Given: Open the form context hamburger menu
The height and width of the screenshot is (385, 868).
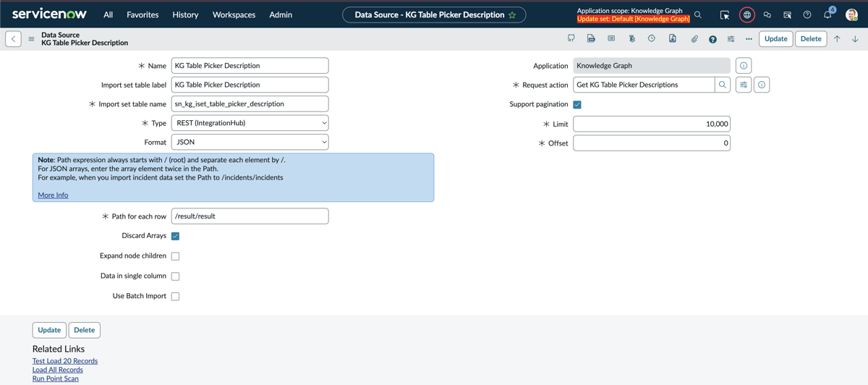Looking at the screenshot, I should 31,39.
